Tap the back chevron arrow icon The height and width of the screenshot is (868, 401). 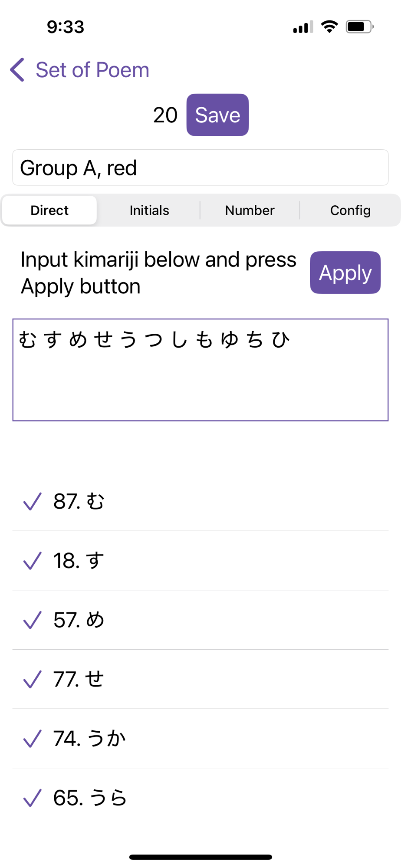point(17,70)
